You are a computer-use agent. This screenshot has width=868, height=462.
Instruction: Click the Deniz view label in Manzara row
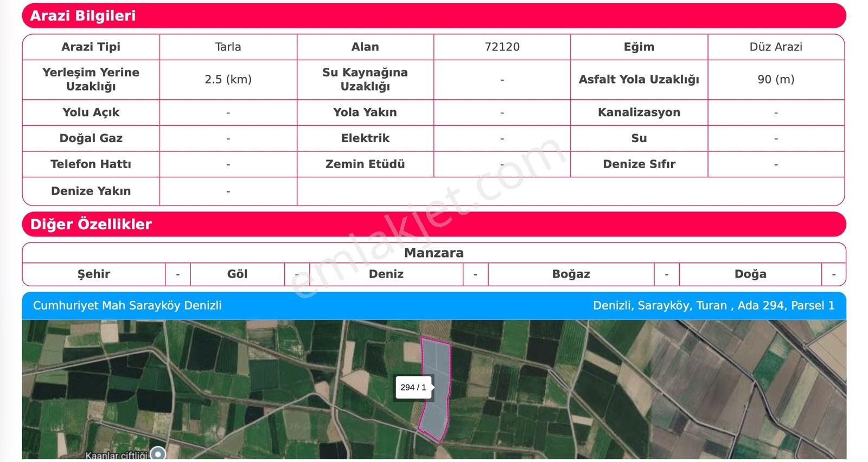(386, 274)
